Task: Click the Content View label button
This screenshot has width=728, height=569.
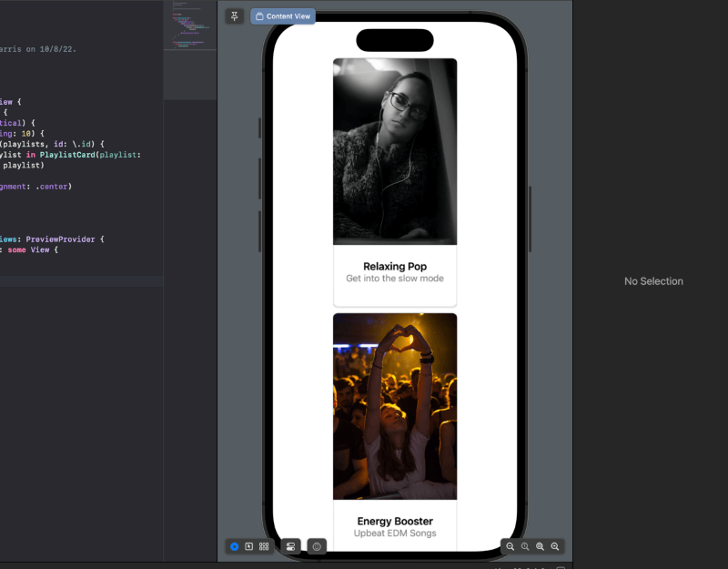Action: [282, 15]
